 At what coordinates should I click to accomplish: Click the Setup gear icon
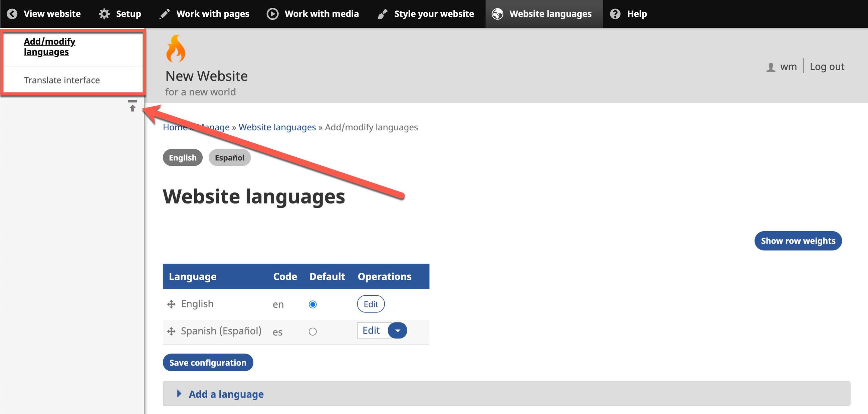(104, 14)
